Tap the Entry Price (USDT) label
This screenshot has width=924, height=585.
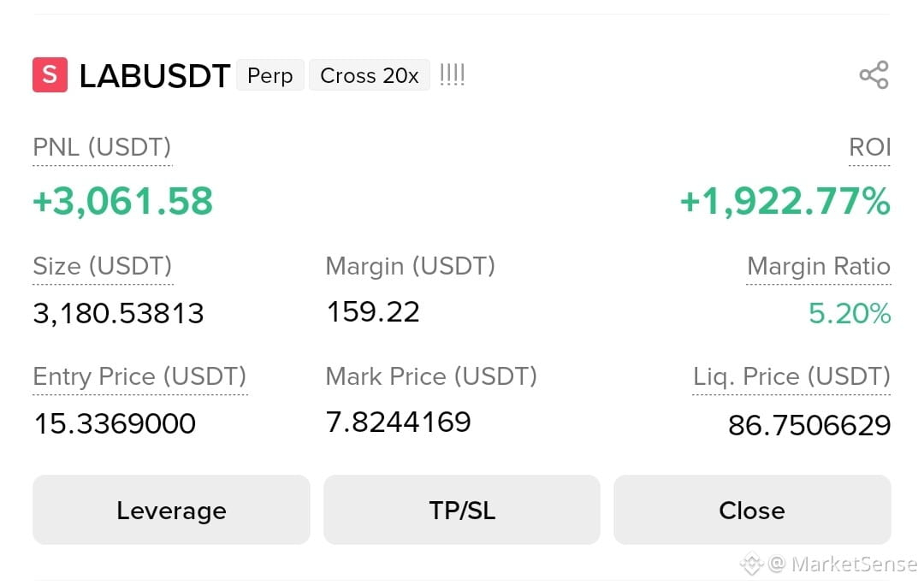(139, 376)
